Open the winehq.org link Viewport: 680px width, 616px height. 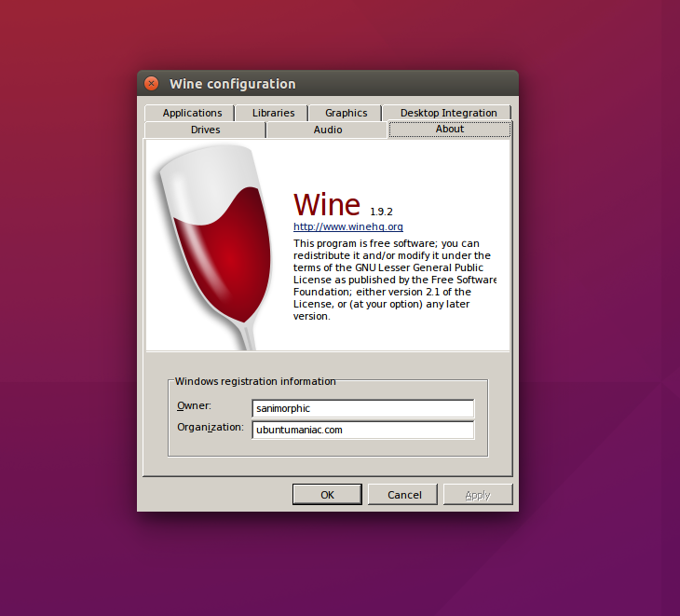click(348, 226)
